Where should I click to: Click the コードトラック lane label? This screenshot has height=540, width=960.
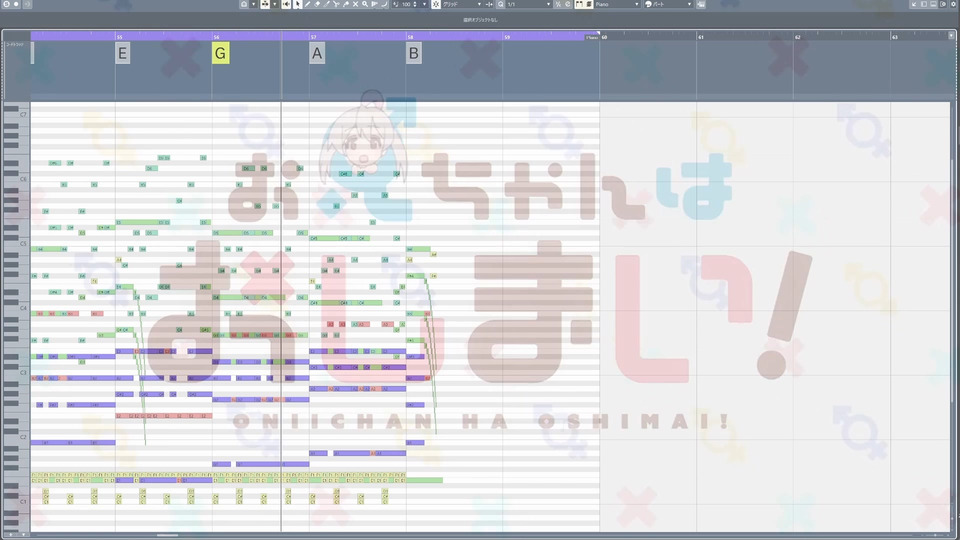click(15, 45)
